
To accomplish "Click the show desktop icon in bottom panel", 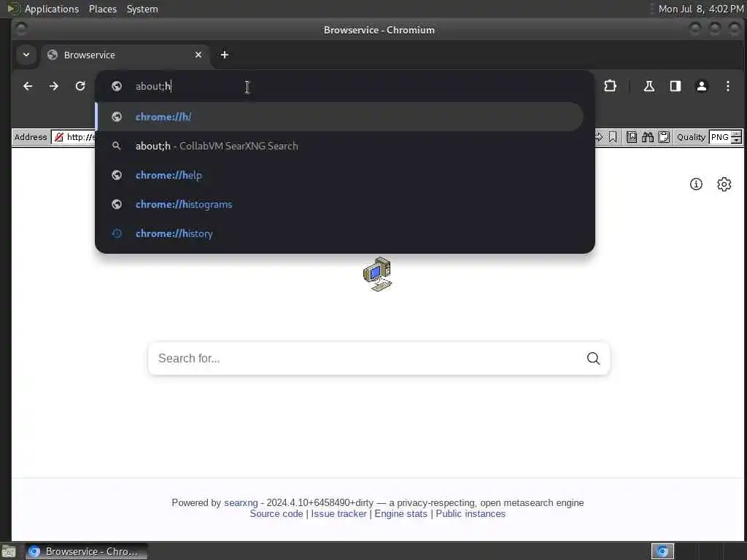I will 9,551.
